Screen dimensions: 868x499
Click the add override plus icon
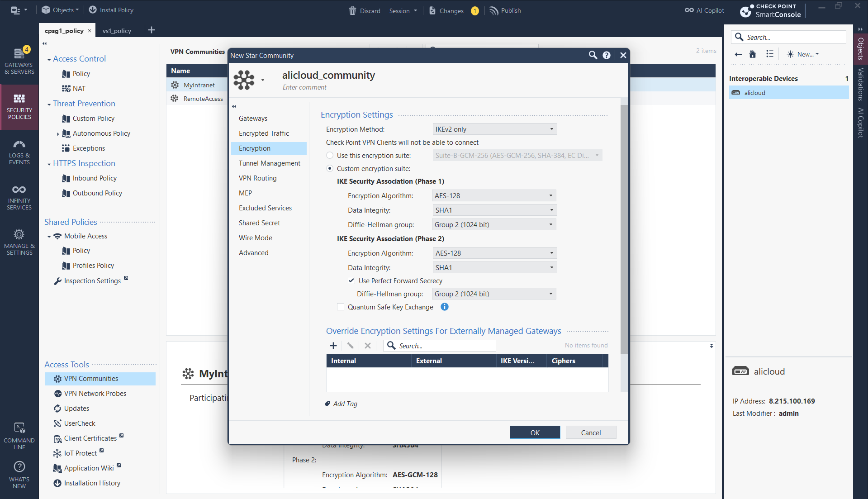point(333,346)
